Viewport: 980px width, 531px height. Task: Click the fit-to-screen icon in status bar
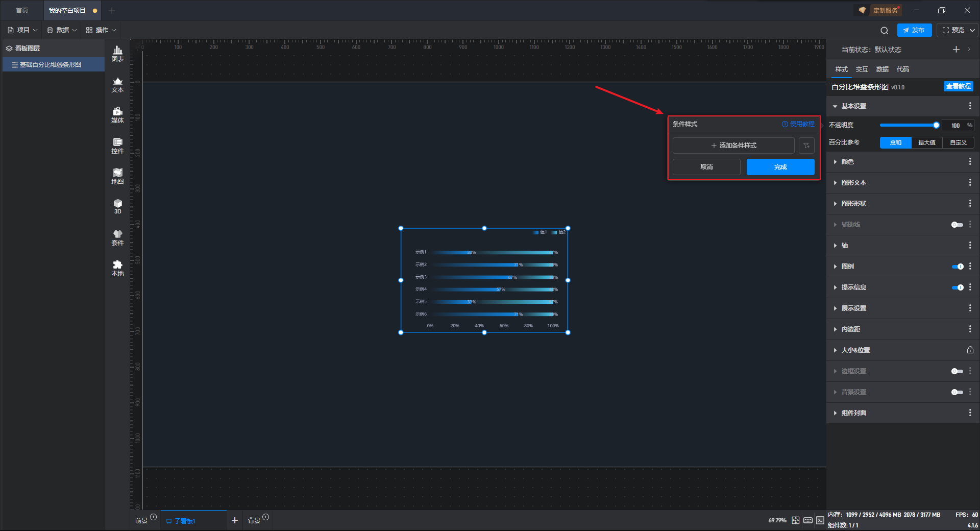(x=796, y=520)
